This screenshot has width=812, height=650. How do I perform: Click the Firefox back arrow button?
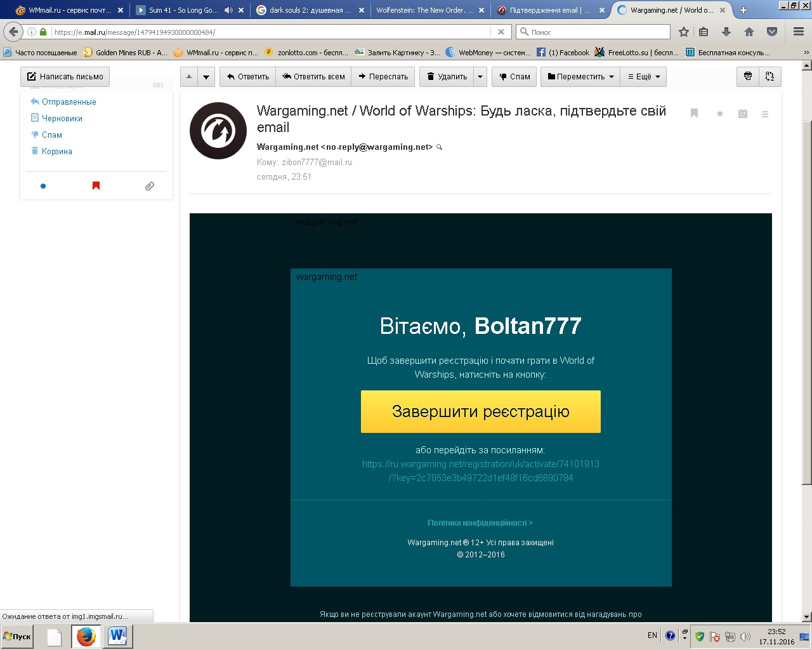pos(13,32)
